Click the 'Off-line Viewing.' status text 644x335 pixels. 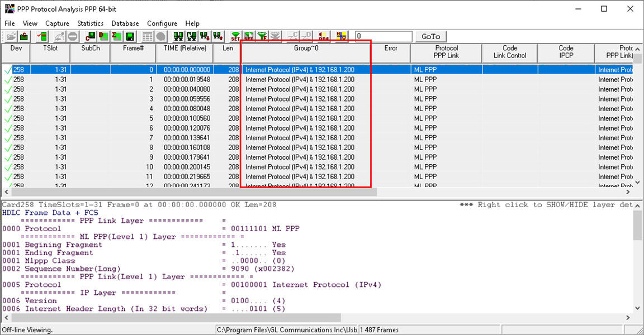point(27,329)
